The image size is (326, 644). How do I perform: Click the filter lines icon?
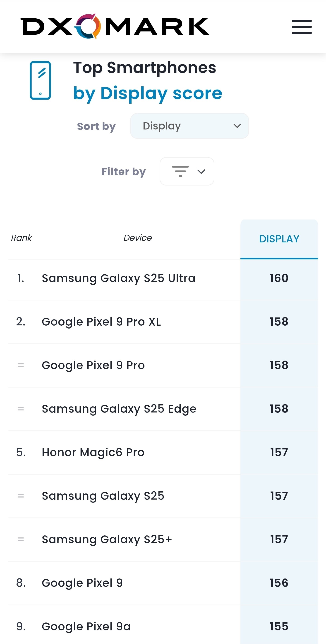pos(180,171)
